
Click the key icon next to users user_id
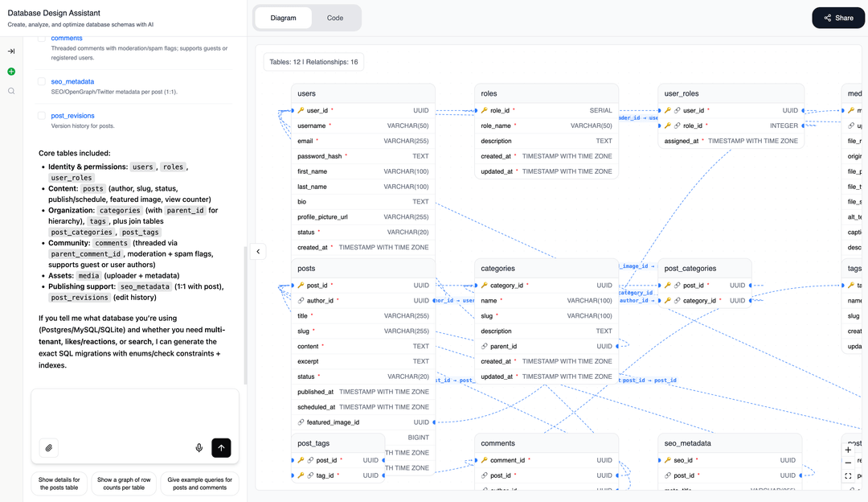[x=301, y=110]
